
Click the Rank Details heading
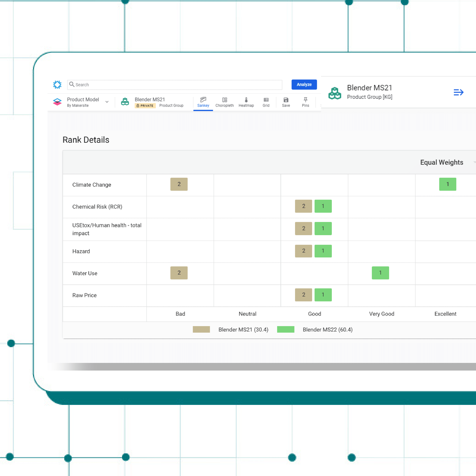(86, 140)
